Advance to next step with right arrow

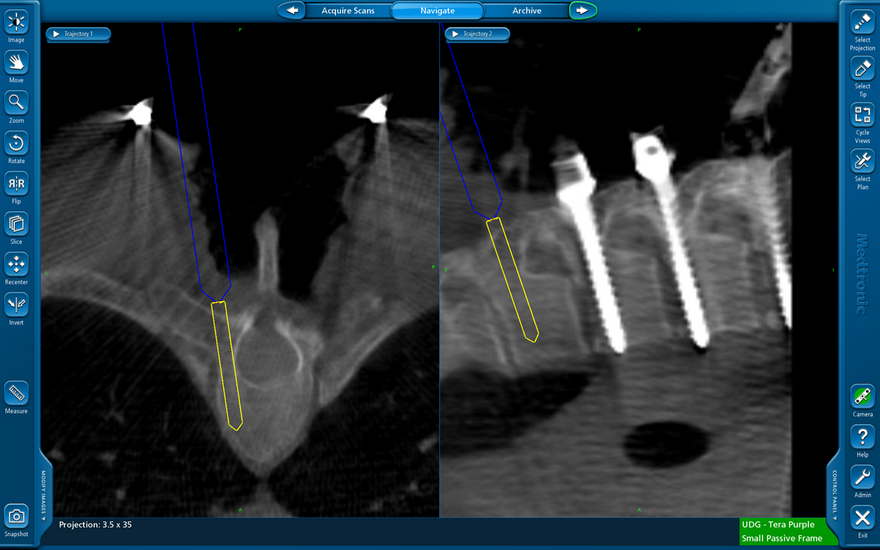point(583,10)
